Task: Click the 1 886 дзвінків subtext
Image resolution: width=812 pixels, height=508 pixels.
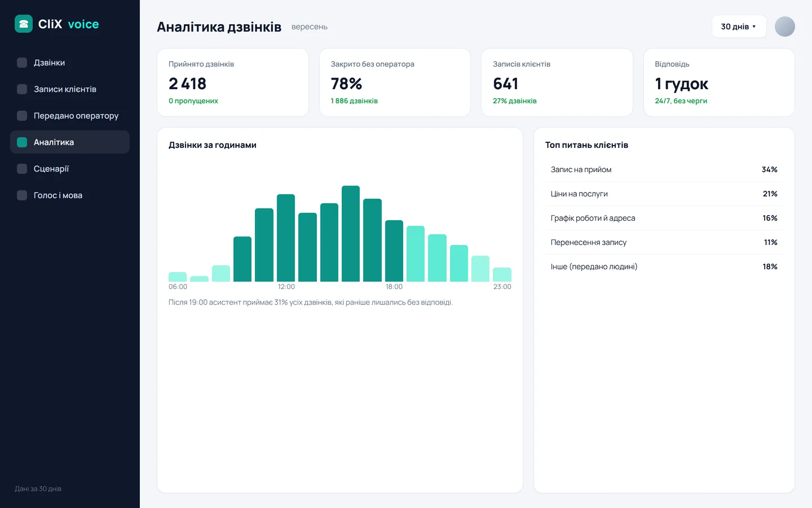Action: pyautogui.click(x=354, y=101)
